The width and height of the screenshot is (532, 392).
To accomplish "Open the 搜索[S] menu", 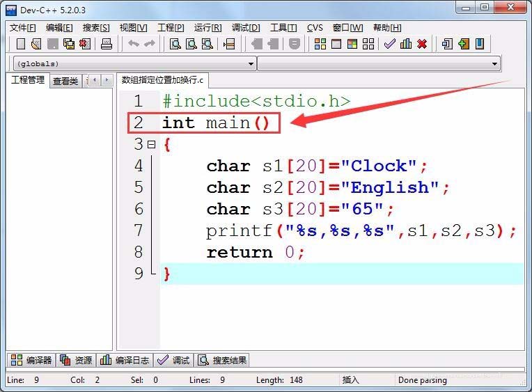I will (x=96, y=27).
